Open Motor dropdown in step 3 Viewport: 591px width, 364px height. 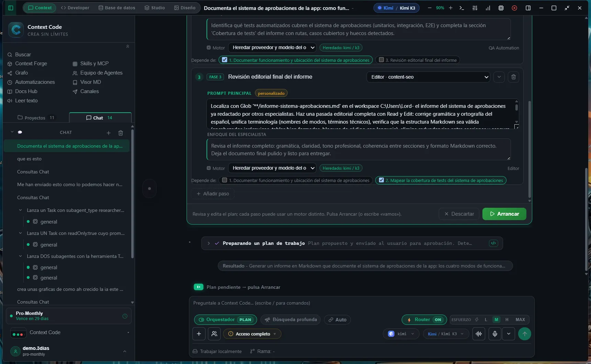tap(272, 168)
